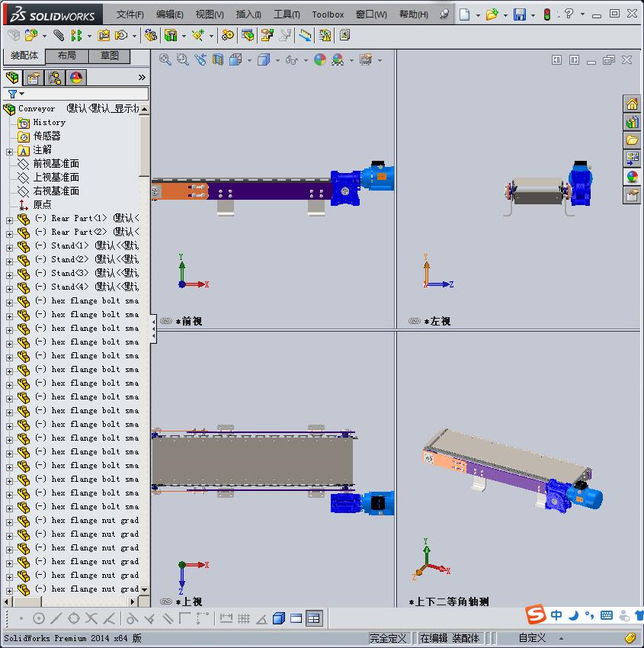Open the 帮助(H) menu
This screenshot has width=644, height=648.
click(x=414, y=14)
